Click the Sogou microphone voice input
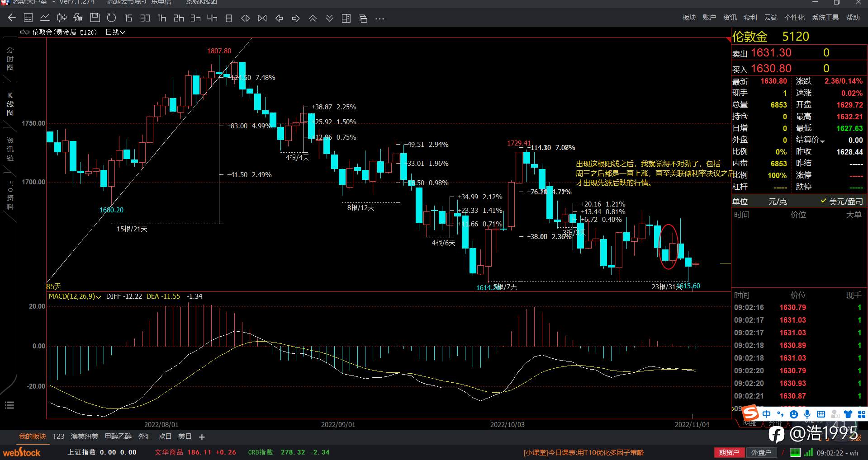Viewport: 868px width, 460px height. click(807, 414)
